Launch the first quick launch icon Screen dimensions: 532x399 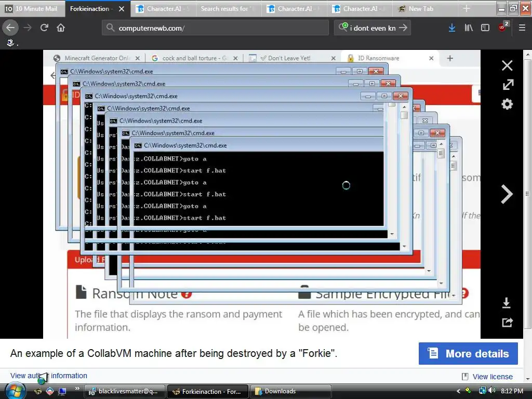[x=38, y=391]
